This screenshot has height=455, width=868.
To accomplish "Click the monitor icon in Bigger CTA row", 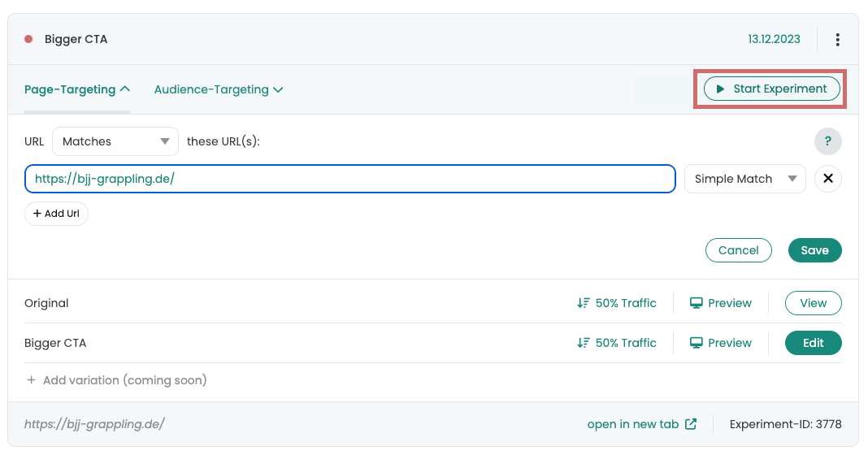I will coord(696,343).
